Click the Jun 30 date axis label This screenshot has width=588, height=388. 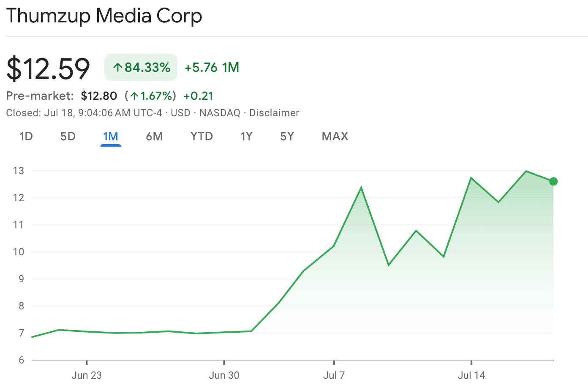pyautogui.click(x=224, y=375)
